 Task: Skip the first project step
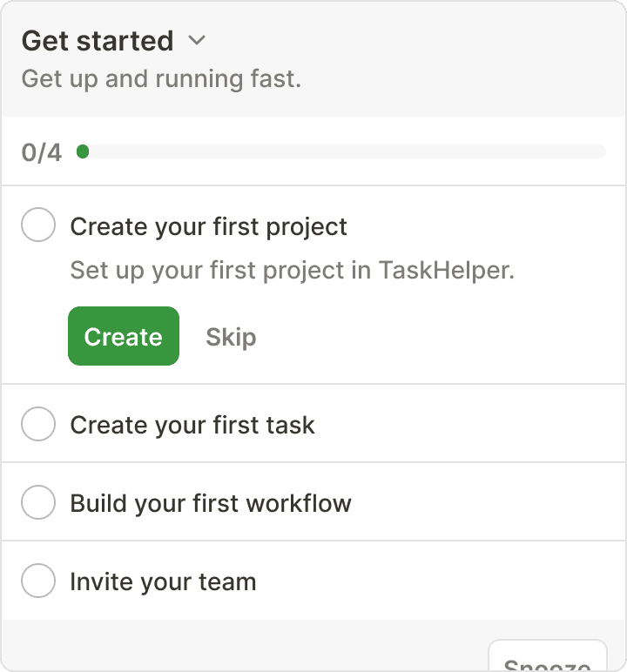[x=231, y=337]
